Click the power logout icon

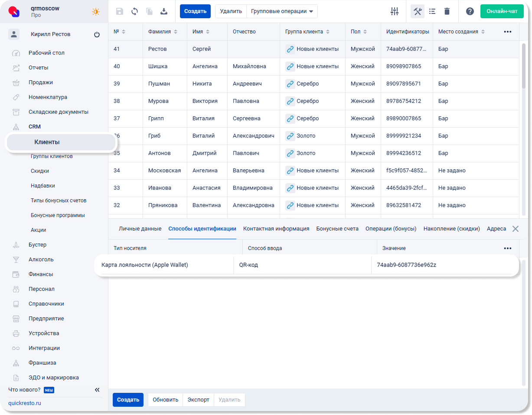click(97, 35)
